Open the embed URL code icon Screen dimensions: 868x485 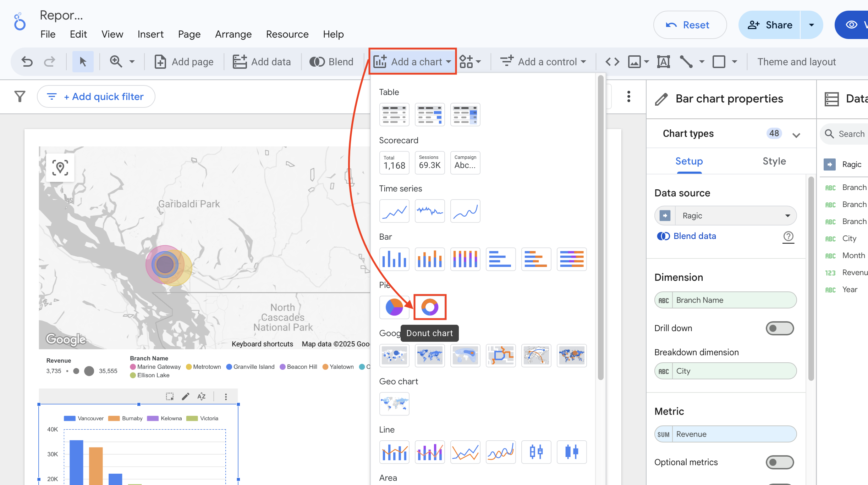click(612, 62)
